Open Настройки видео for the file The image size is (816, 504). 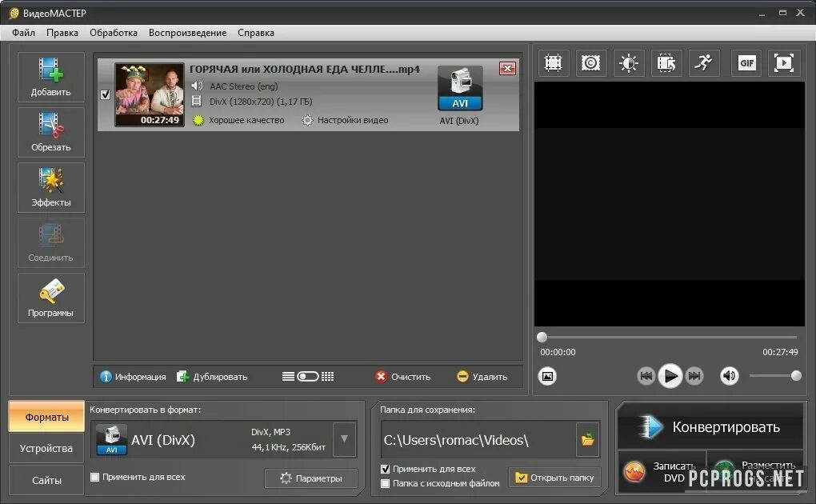(346, 120)
